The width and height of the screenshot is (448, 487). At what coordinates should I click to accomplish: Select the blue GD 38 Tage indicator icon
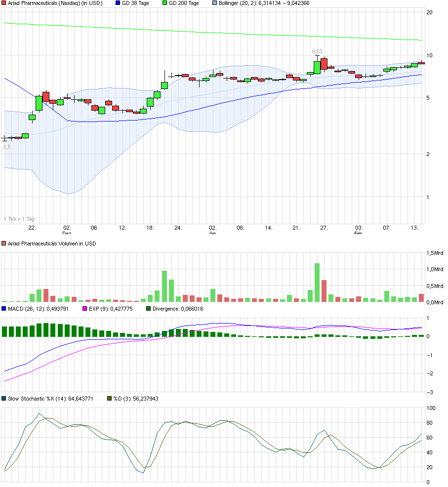(117, 3)
